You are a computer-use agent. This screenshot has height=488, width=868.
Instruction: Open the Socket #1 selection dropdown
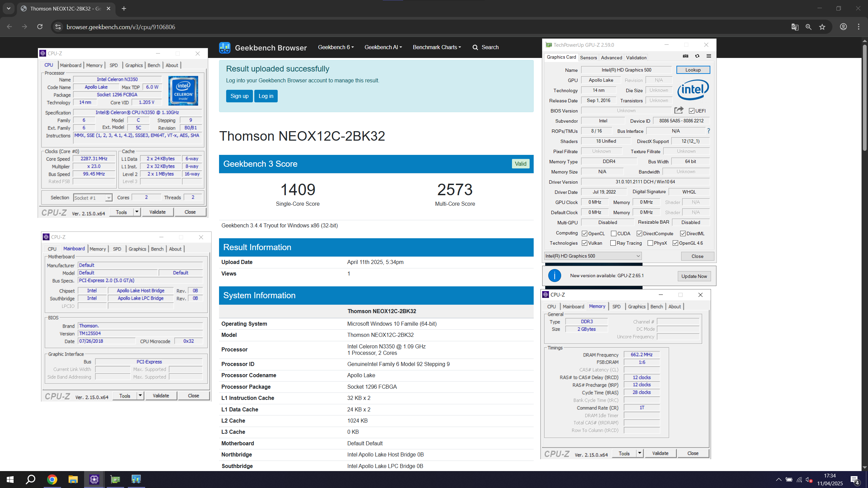93,198
